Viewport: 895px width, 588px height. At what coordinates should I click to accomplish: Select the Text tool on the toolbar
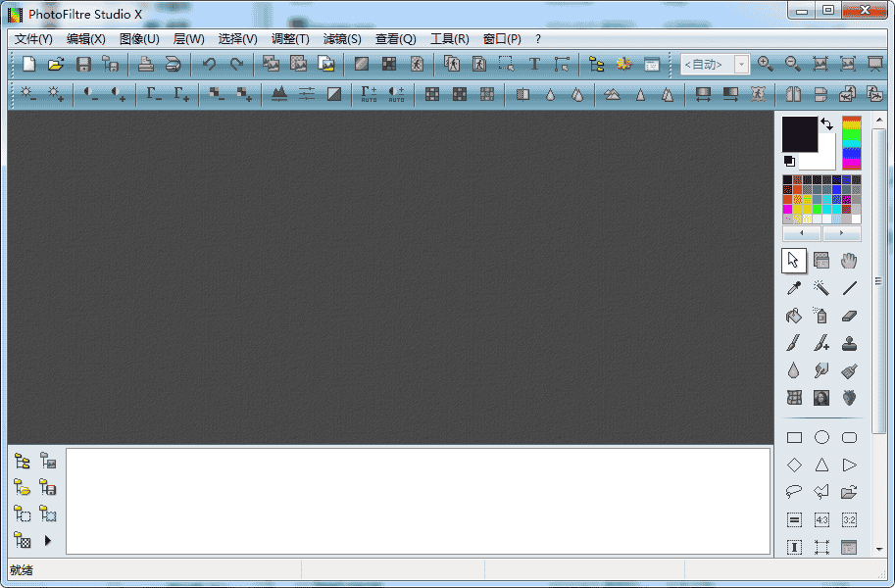click(x=534, y=63)
